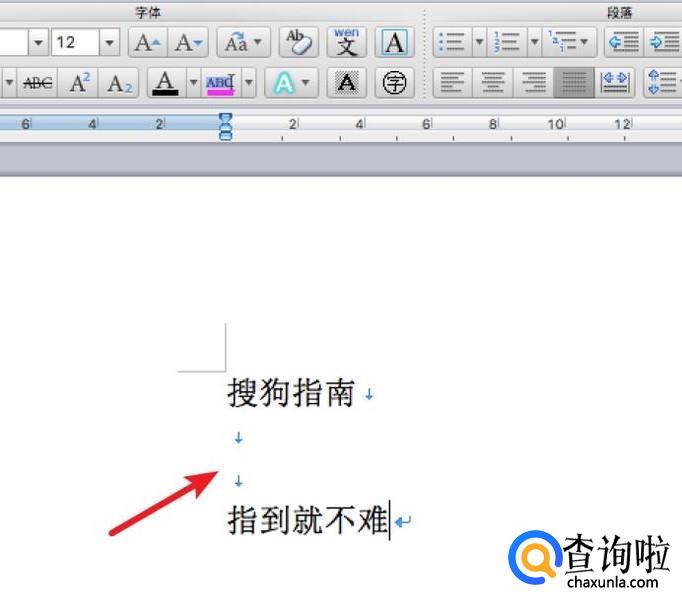Open the Text Effects dropdown arrow
The width and height of the screenshot is (682, 613).
click(x=305, y=82)
